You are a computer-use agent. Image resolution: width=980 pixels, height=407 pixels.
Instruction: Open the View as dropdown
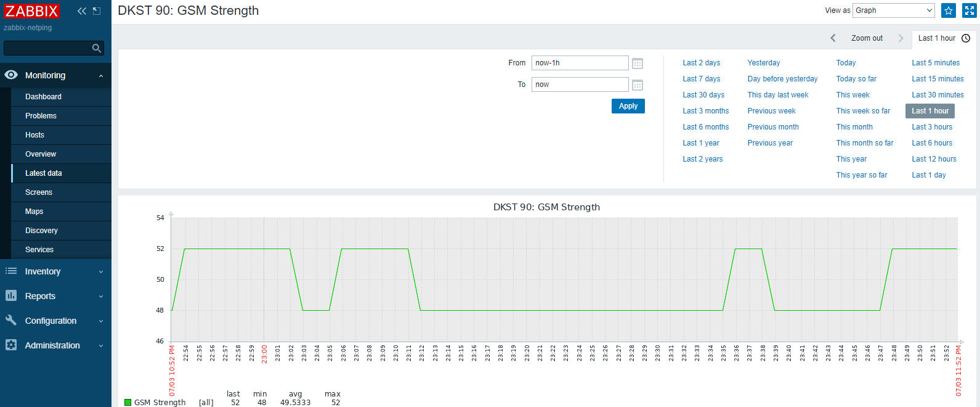click(x=893, y=10)
